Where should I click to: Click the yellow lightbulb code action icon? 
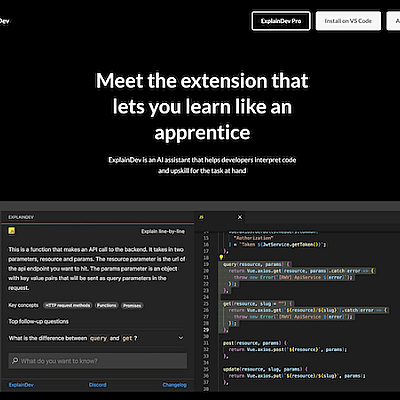point(221,257)
